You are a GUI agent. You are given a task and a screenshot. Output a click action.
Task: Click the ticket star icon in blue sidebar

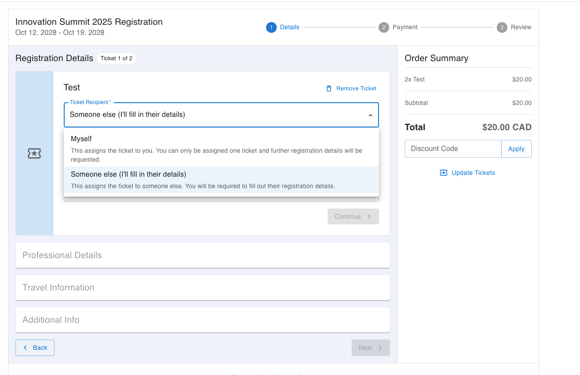[34, 153]
